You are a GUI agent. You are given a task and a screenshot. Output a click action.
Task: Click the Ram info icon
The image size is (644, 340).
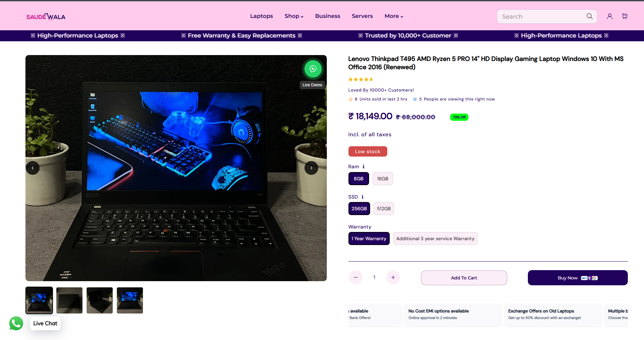(363, 167)
